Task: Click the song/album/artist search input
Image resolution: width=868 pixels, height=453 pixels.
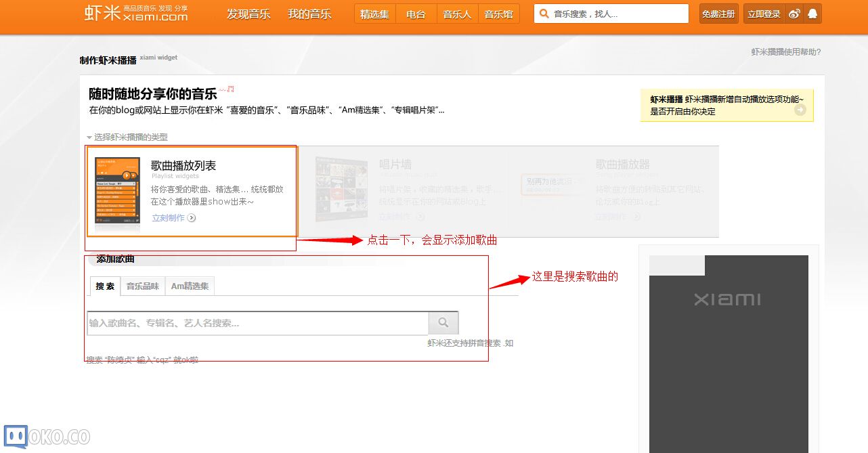Action: pos(258,323)
